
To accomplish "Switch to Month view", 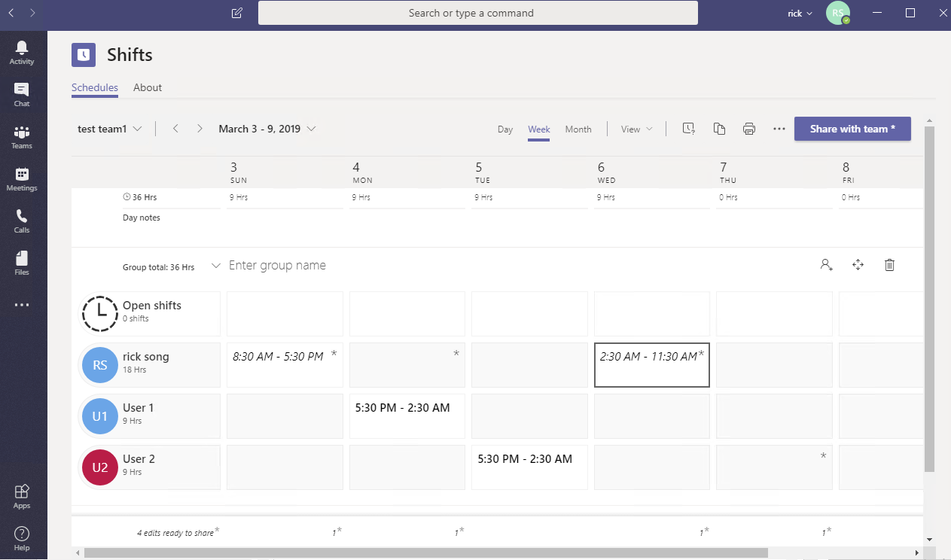I will 578,129.
